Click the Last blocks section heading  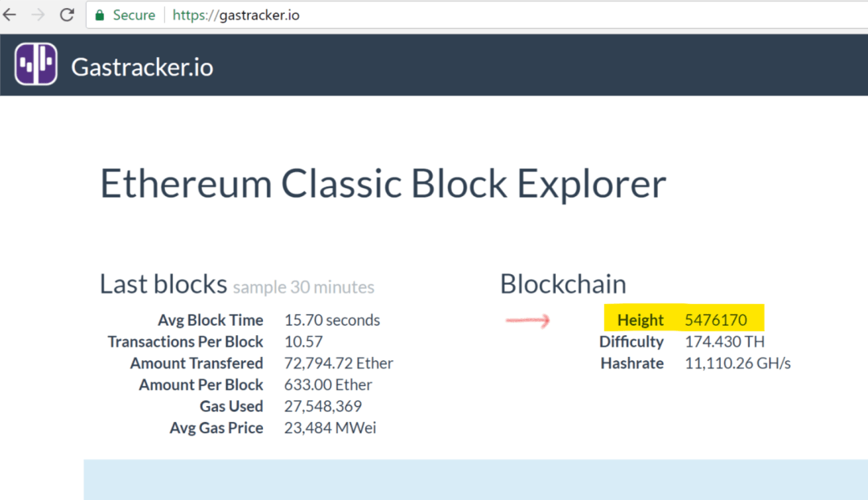163,284
